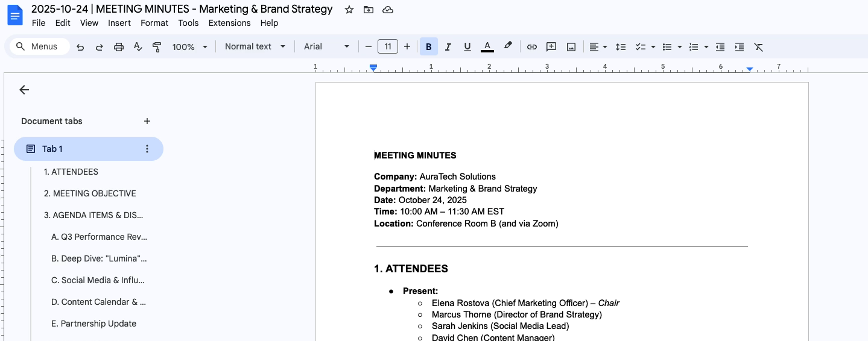The width and height of the screenshot is (868, 341).
Task: Add a new document tab
Action: pyautogui.click(x=147, y=121)
